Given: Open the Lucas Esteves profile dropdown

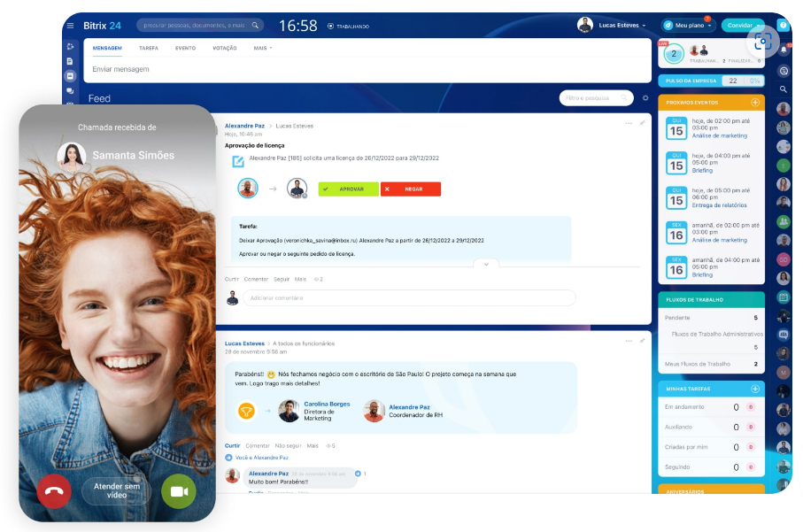Looking at the screenshot, I should coord(612,25).
